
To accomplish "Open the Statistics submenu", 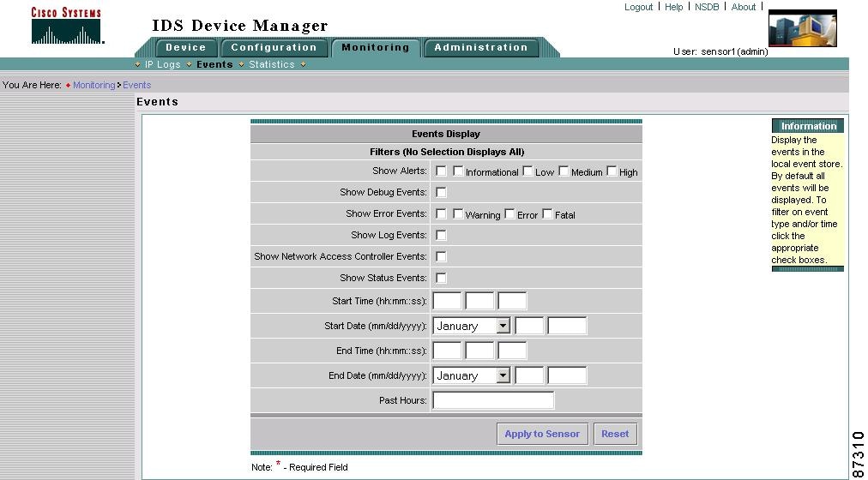I will [x=272, y=64].
